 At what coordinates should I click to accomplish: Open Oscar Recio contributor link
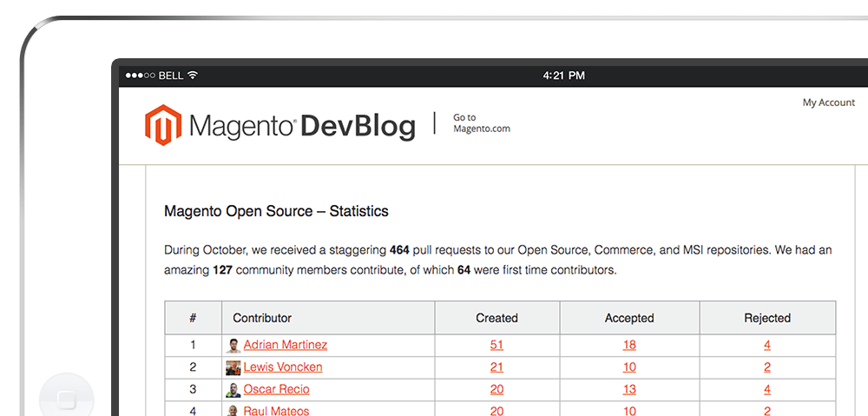(x=276, y=389)
